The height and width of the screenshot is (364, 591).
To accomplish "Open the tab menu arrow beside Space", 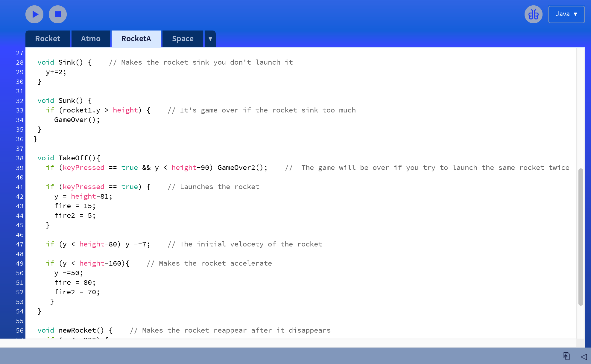I will pyautogui.click(x=210, y=39).
